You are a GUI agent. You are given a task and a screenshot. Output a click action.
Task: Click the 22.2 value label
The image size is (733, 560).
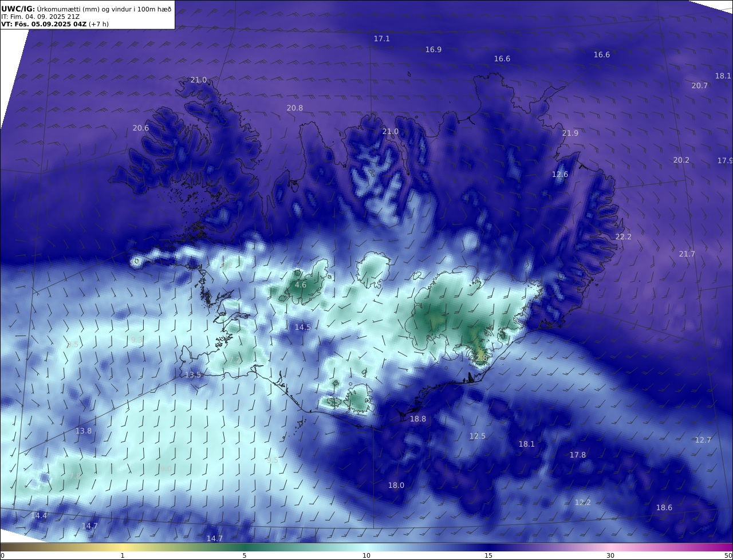pyautogui.click(x=624, y=237)
